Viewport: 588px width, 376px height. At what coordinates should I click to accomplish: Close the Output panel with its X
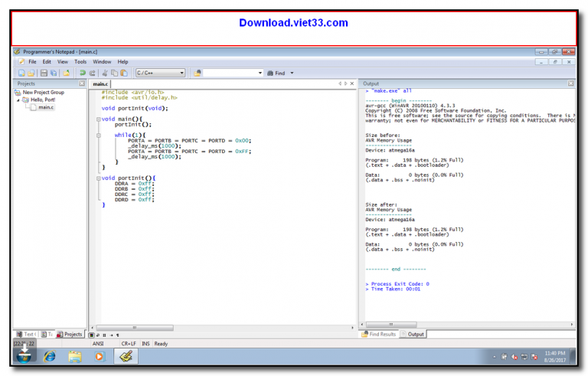[570, 83]
